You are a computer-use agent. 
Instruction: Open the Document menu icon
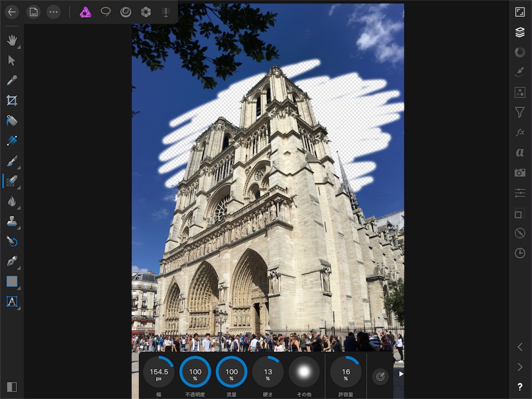pyautogui.click(x=33, y=12)
